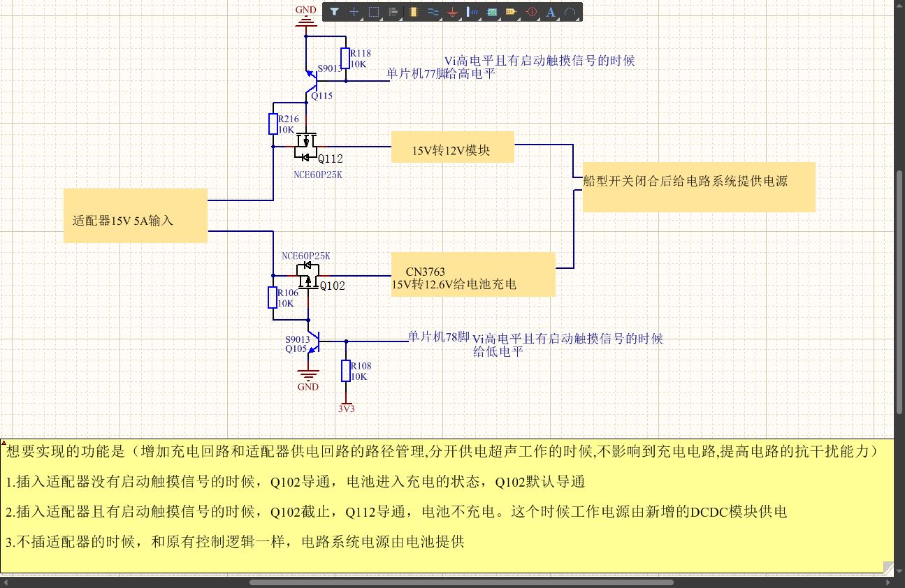Click the NCE60P25K text under Q112
905x588 pixels.
[x=318, y=175]
